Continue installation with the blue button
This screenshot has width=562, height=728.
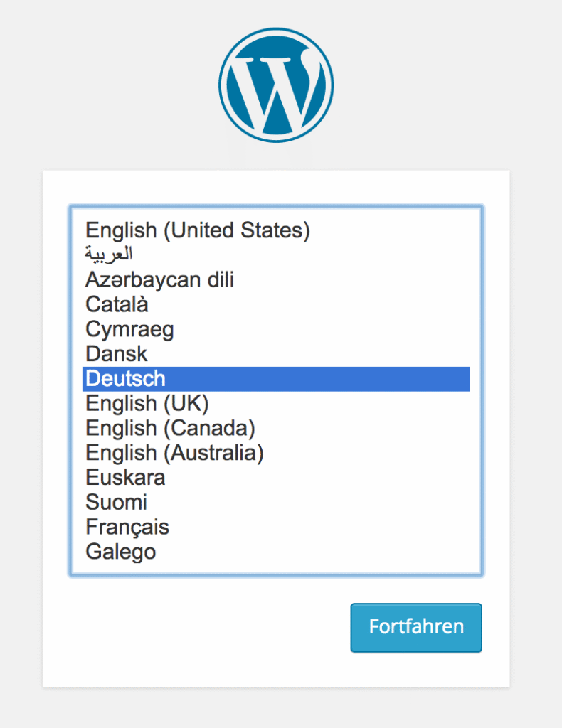coord(416,627)
